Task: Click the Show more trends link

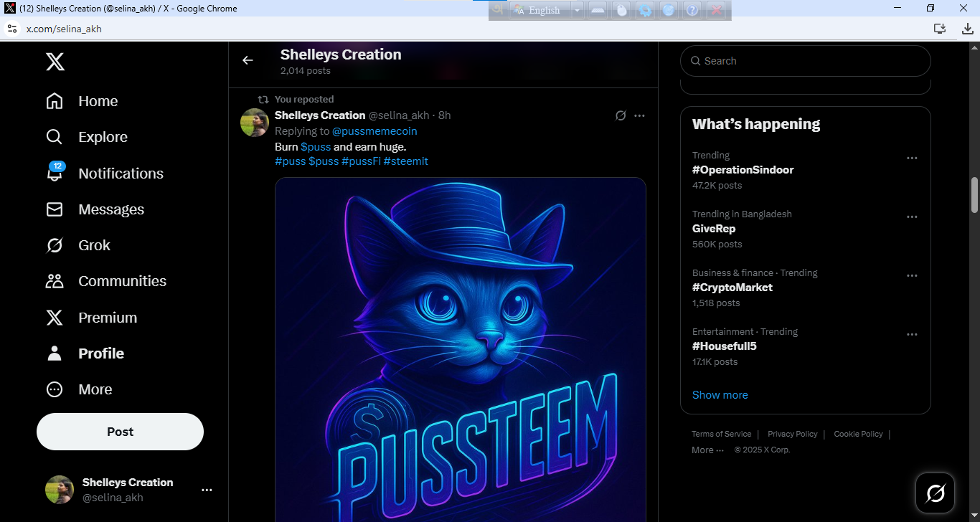Action: (720, 395)
